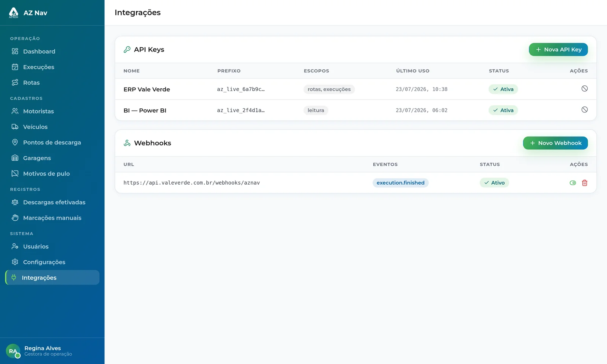Click the EVENTOS column header
This screenshot has width=607, height=364.
click(x=385, y=165)
